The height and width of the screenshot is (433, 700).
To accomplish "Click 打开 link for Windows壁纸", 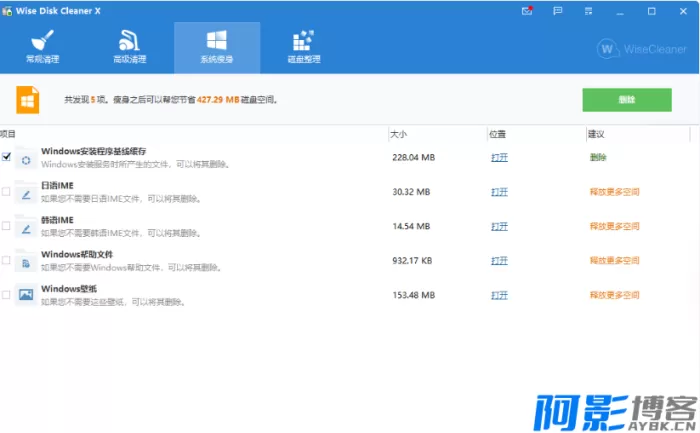I will click(x=499, y=295).
